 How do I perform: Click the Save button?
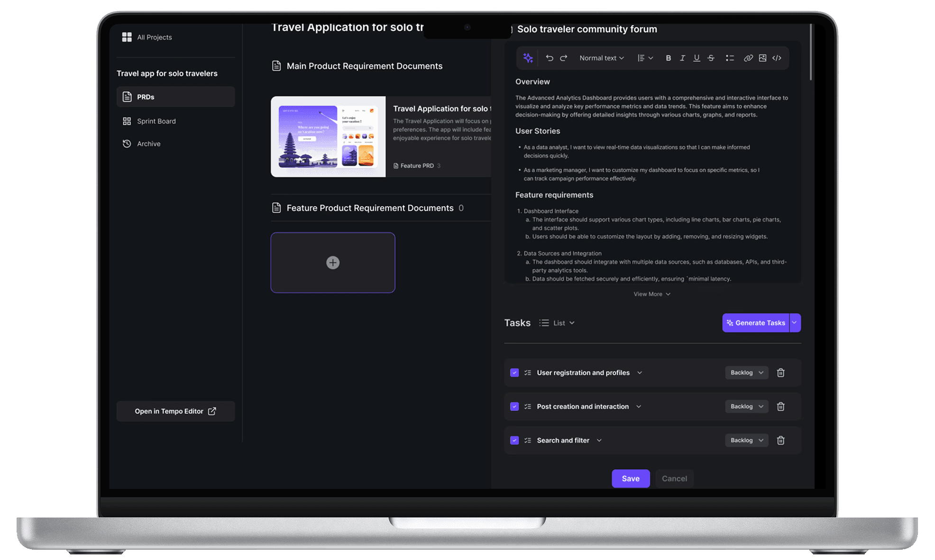pos(630,479)
